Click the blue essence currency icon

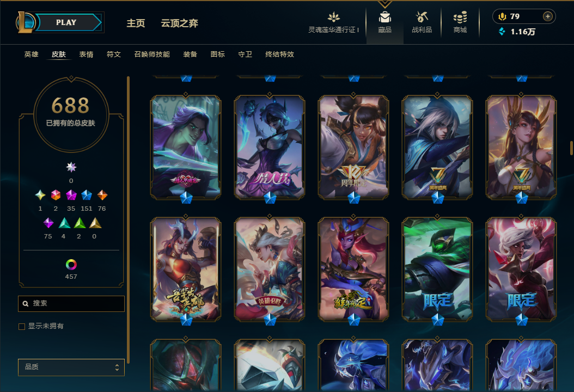[502, 32]
